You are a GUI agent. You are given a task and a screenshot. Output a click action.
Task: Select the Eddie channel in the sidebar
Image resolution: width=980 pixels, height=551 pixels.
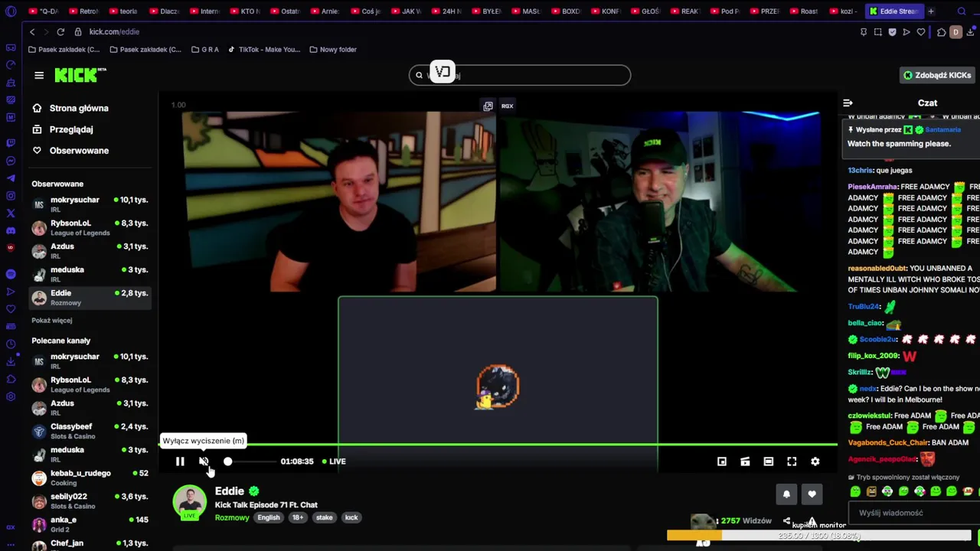pos(90,298)
